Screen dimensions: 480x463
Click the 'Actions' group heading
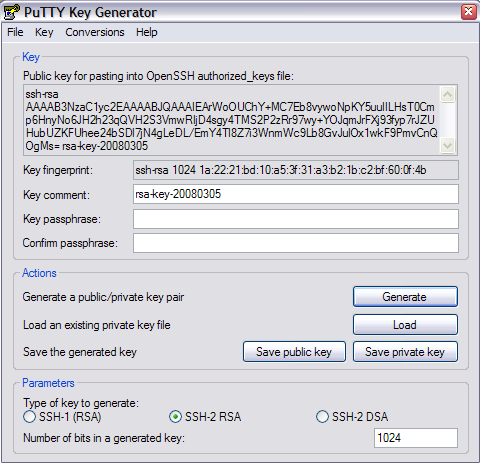pos(39,273)
